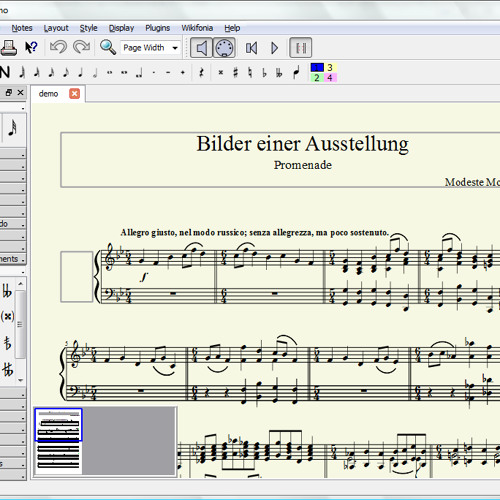Toggle the MIDI input button
This screenshot has width=500, height=500.
(x=224, y=48)
